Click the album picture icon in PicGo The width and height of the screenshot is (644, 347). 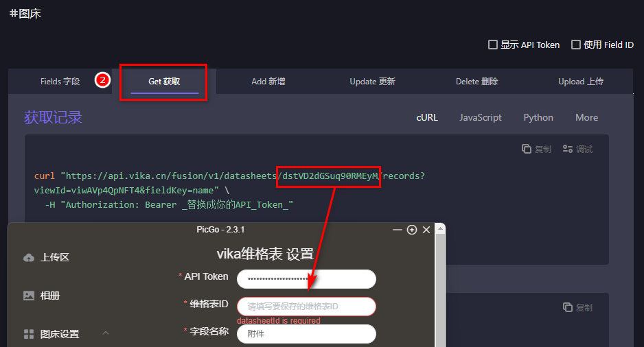pos(29,296)
